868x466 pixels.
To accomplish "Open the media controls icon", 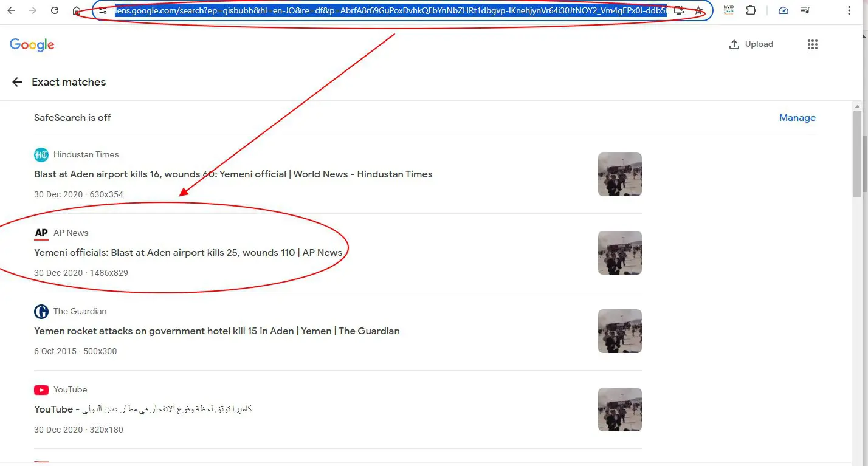I will click(x=805, y=10).
